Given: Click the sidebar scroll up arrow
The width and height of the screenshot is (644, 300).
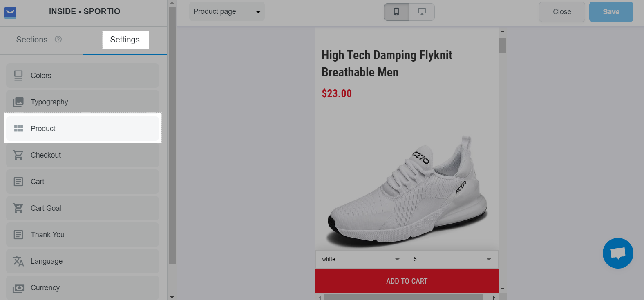Looking at the screenshot, I should click(x=172, y=3).
